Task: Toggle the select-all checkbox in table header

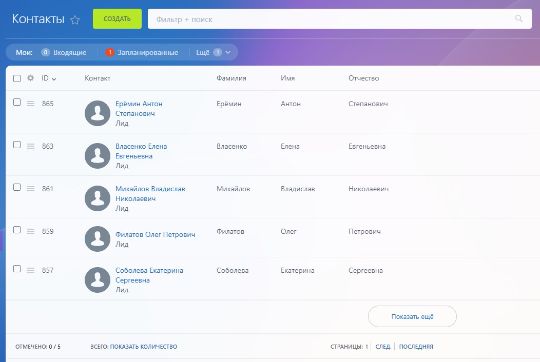Action: tap(17, 78)
